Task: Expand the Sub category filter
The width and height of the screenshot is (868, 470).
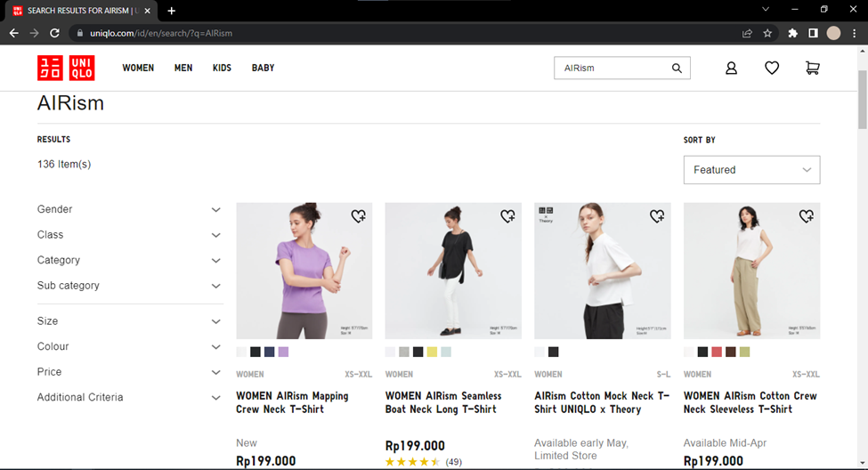Action: 129,286
